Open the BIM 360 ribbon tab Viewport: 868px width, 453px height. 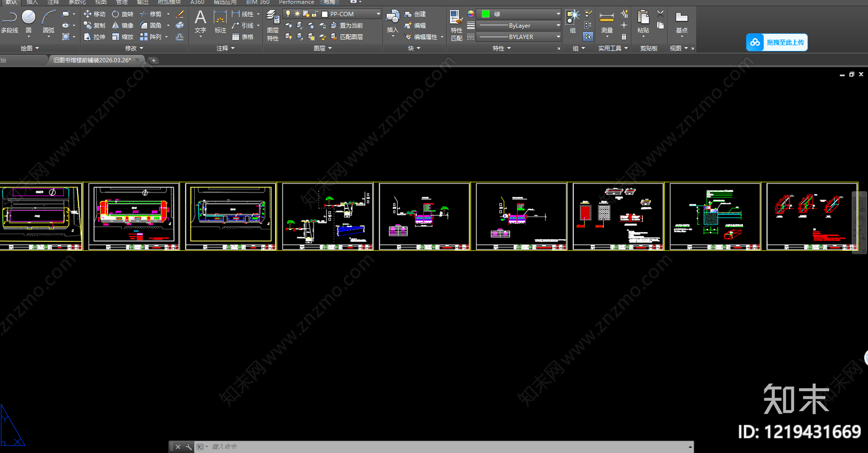click(x=258, y=2)
